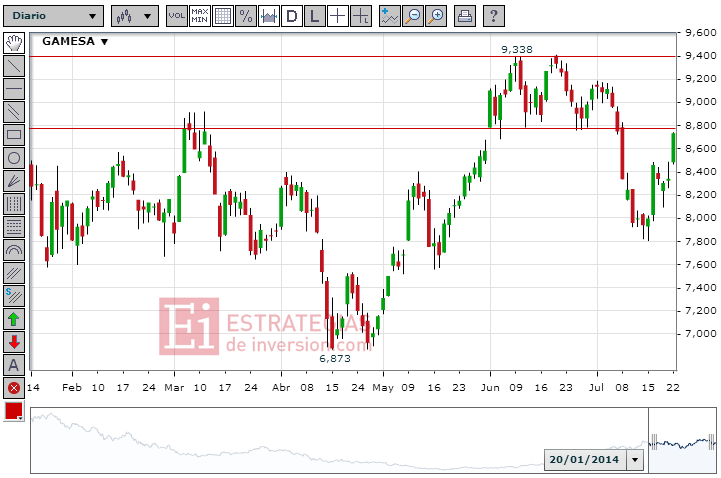Select the triple diagonal lines tool
Screen dimensions: 721x478
click(x=14, y=273)
